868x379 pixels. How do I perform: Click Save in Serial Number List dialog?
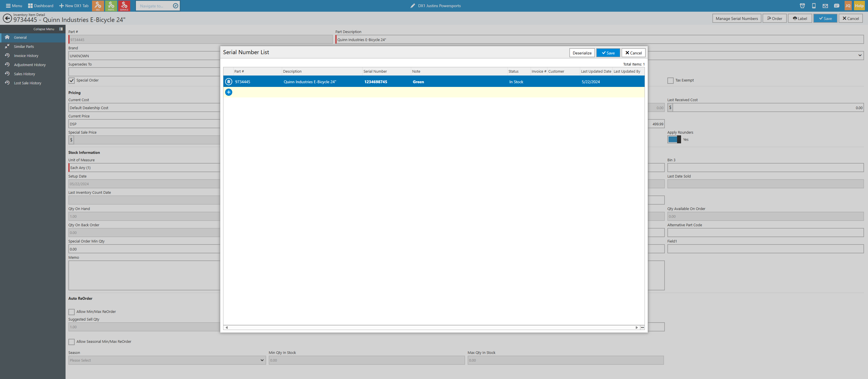608,53
